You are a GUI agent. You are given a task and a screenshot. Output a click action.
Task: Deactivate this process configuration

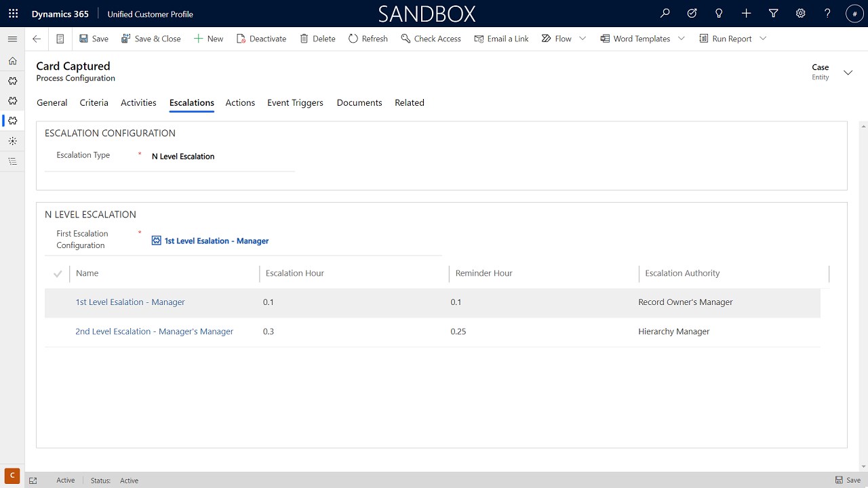tap(261, 39)
